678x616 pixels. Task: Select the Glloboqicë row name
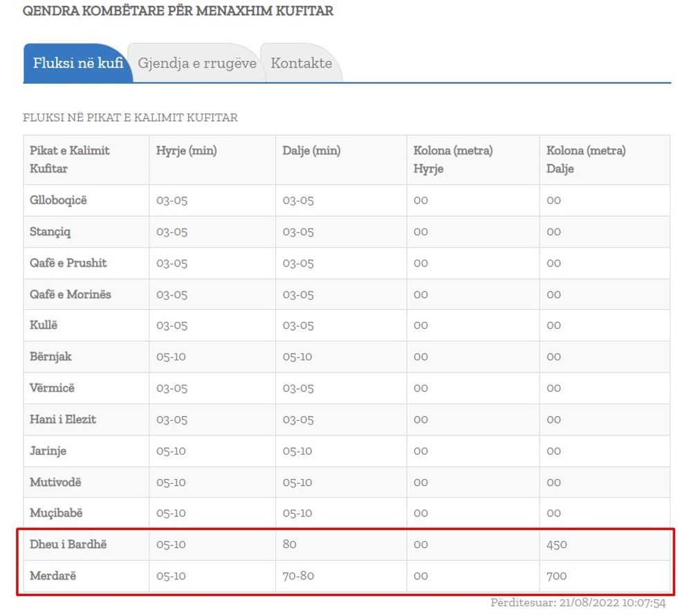pyautogui.click(x=58, y=201)
